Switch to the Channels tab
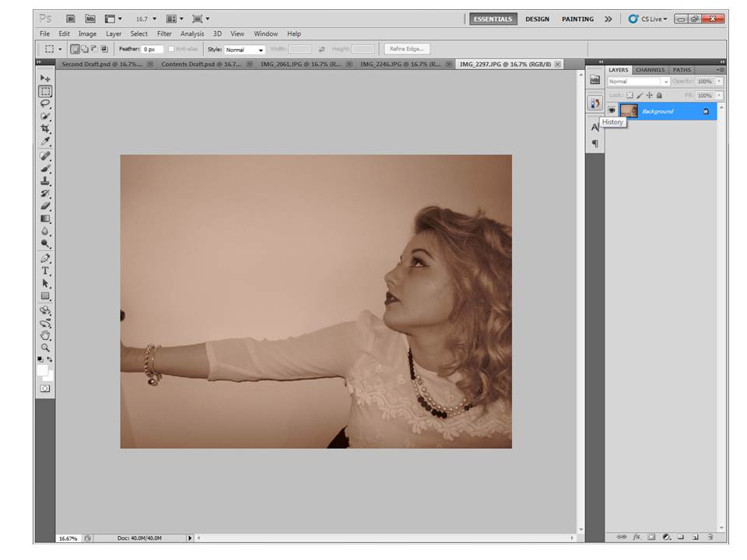The height and width of the screenshot is (560, 747). pos(650,70)
